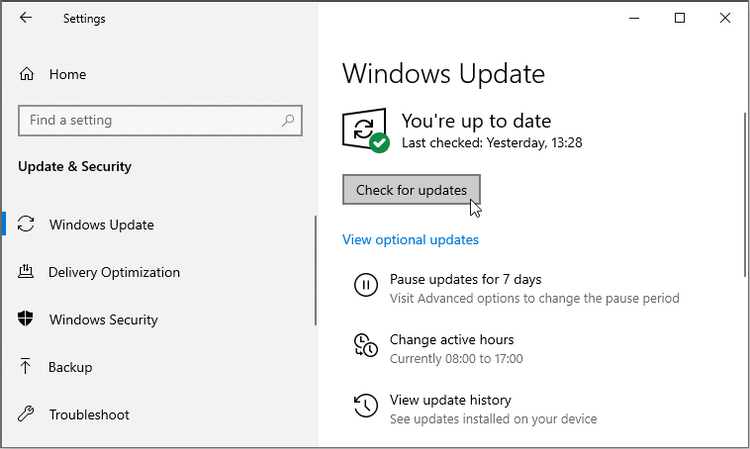Click the up-to-date status icon
Screen dimensions: 750x449
365,131
